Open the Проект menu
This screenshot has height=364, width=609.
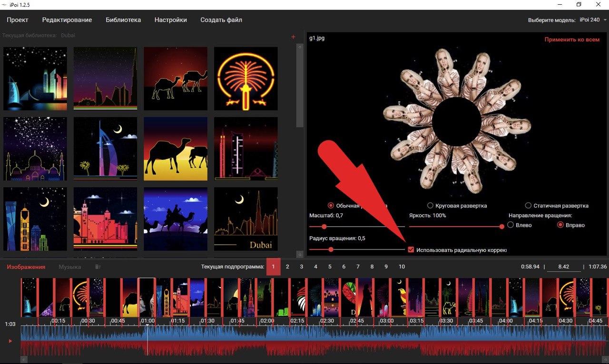pos(18,20)
